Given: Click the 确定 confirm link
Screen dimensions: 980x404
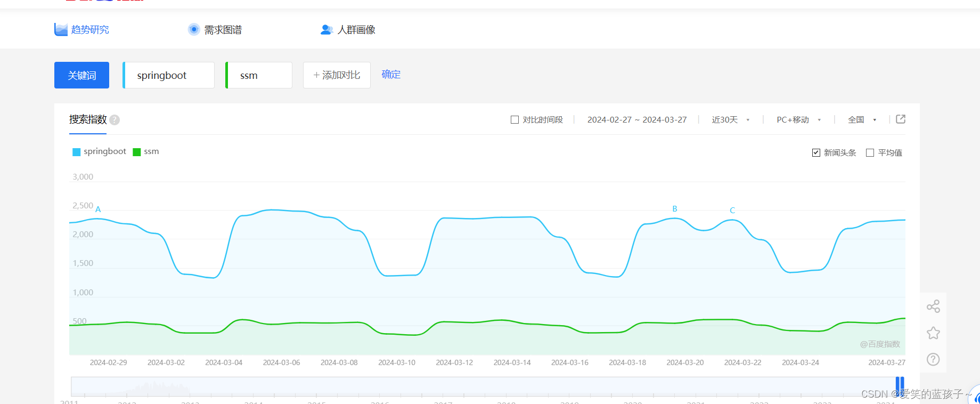Looking at the screenshot, I should [x=391, y=75].
